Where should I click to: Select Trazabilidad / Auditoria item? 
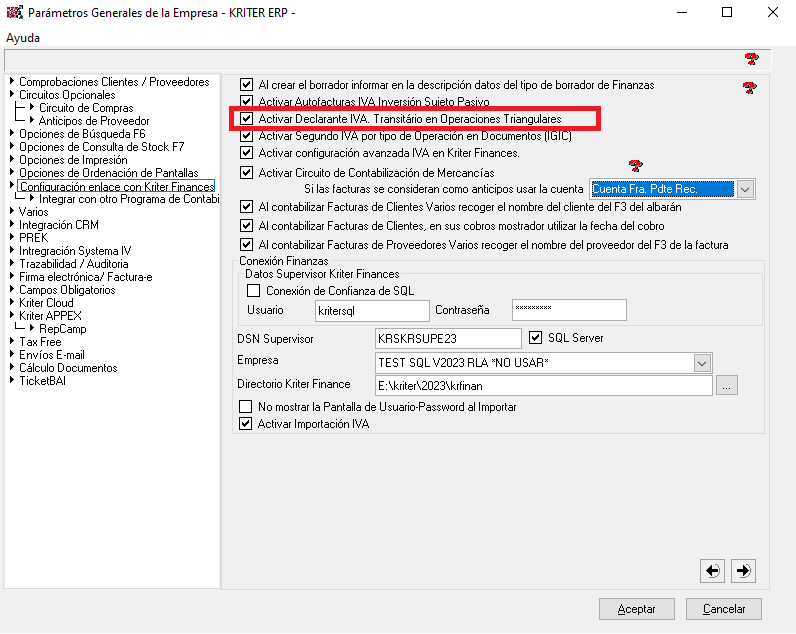tap(74, 264)
